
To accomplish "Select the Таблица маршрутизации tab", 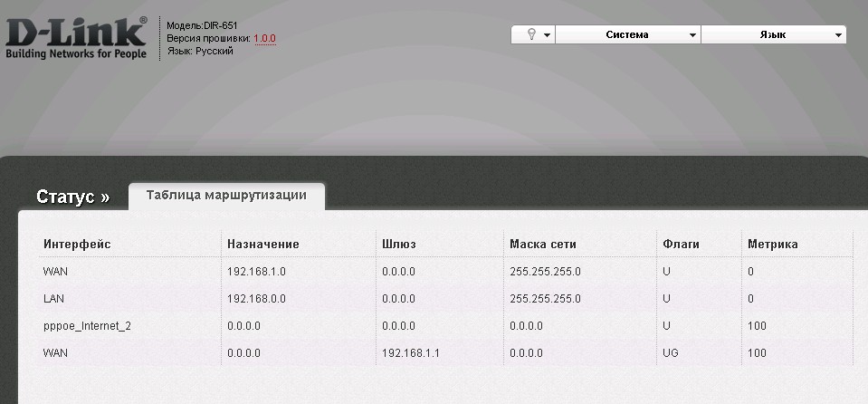I will click(226, 196).
